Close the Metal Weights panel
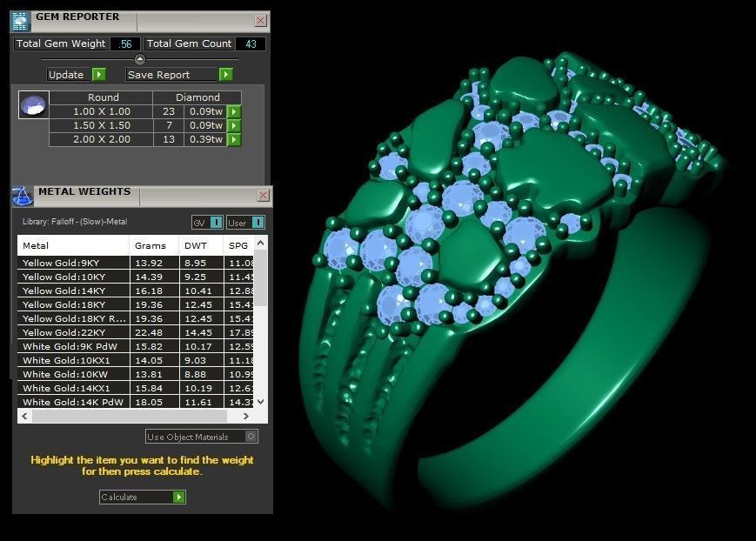Screen dimensions: 756x541 (x=263, y=196)
